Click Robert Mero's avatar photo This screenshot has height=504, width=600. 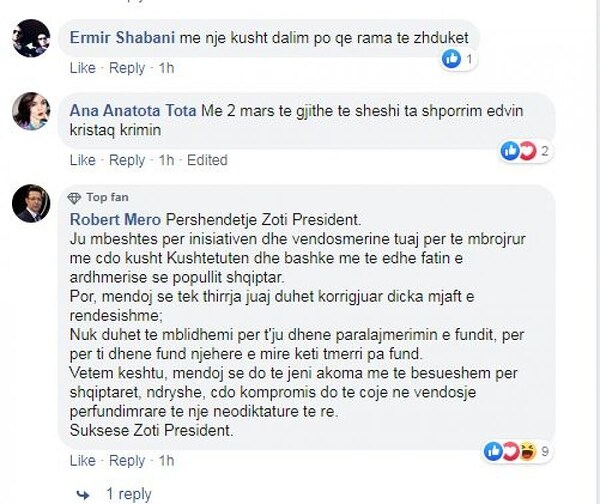pos(30,203)
